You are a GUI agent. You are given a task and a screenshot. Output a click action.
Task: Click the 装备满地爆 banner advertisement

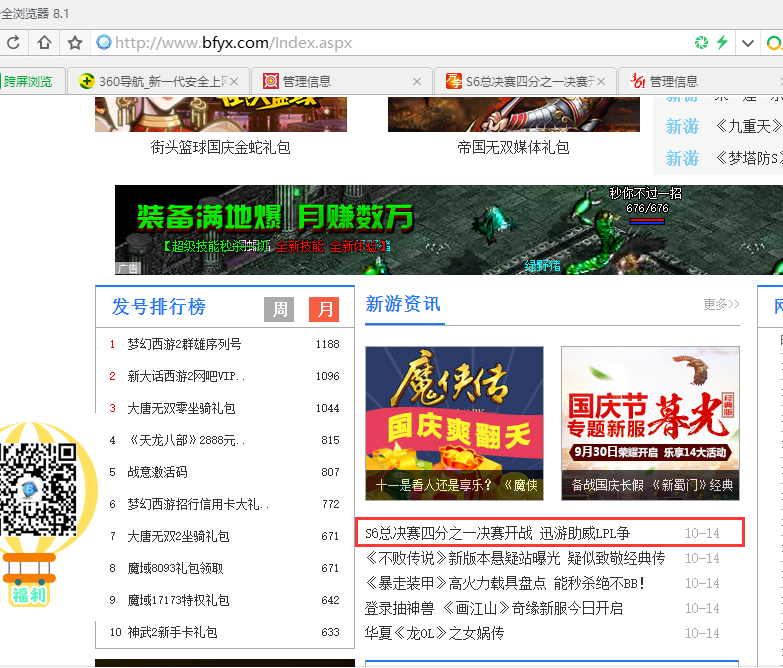(448, 230)
